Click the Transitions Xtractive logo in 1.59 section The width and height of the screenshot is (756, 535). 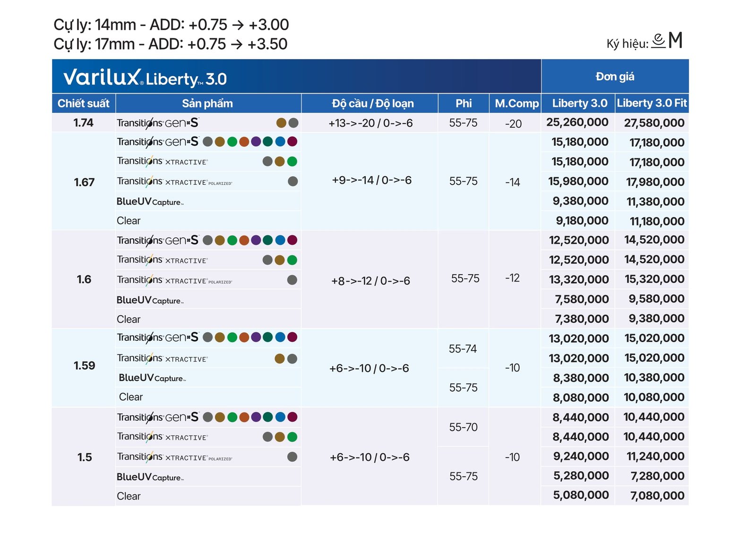pyautogui.click(x=162, y=358)
